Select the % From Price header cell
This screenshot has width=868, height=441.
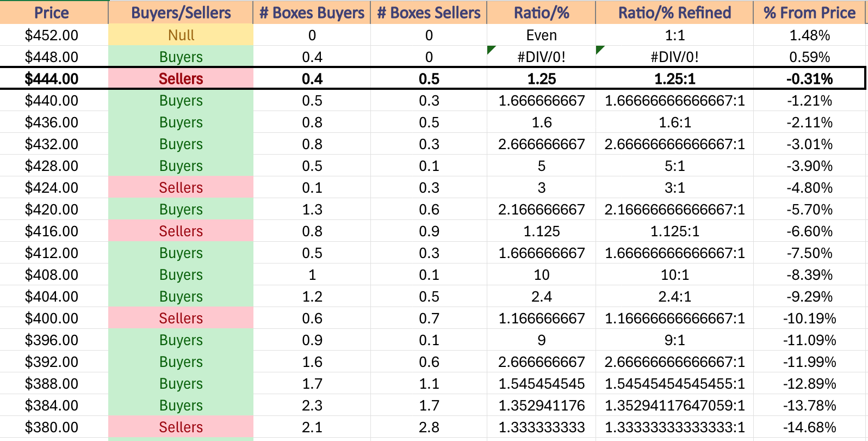point(809,13)
